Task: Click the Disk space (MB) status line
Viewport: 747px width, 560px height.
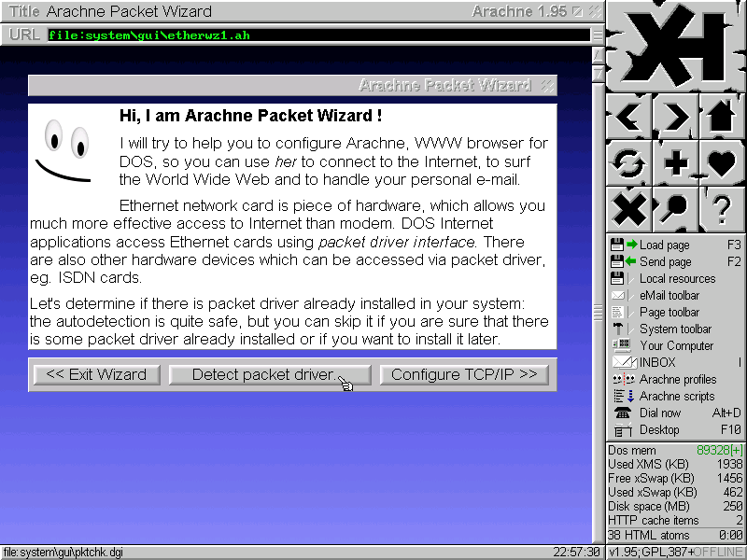Action: coord(675,506)
